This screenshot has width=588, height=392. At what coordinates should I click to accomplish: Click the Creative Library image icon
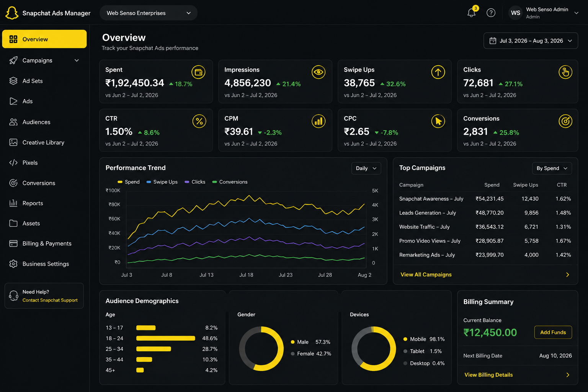(13, 142)
